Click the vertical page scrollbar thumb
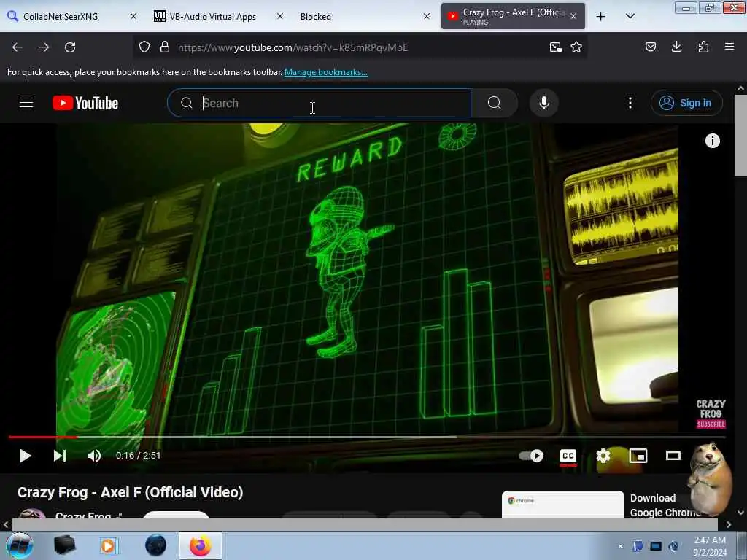Screen dimensions: 747x560 740,135
